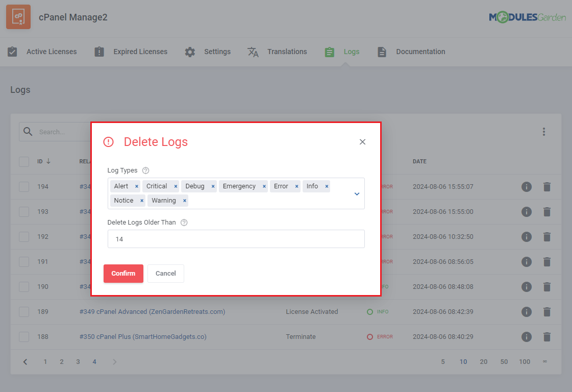Remove the Notice log type tag
Viewport: 572px width, 392px height.
pos(142,201)
